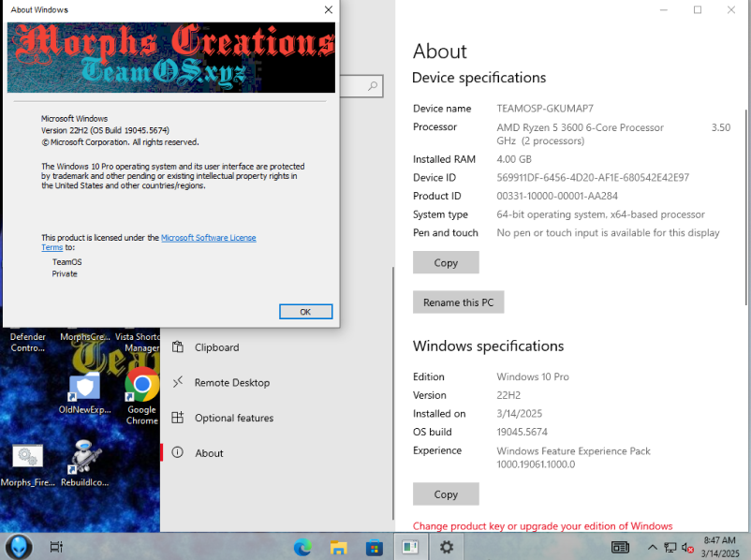This screenshot has width=751, height=560.
Task: Click the Settings search magnifier icon
Action: pyautogui.click(x=372, y=86)
